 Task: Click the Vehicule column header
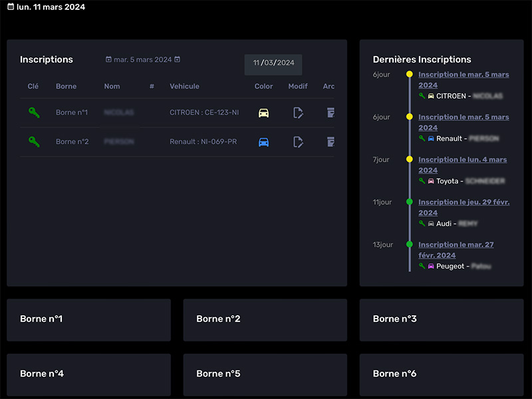click(x=184, y=86)
